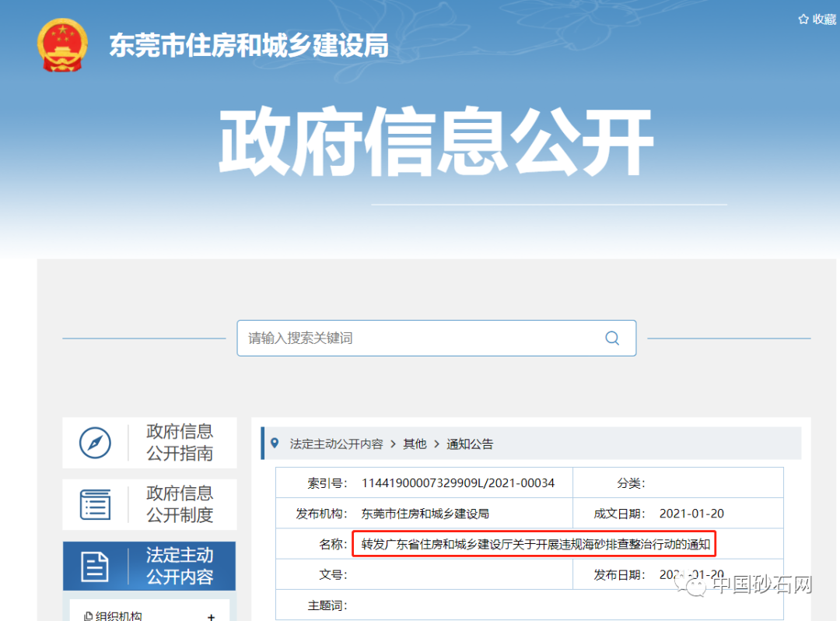The width and height of the screenshot is (840, 621).
Task: Click the search magnifier icon
Action: (612, 338)
